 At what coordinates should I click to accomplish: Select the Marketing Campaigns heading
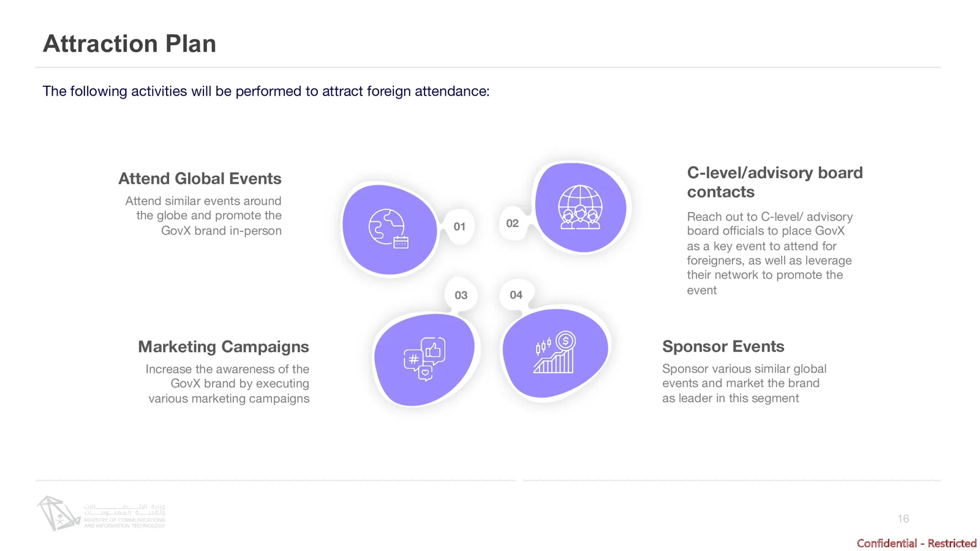point(224,347)
